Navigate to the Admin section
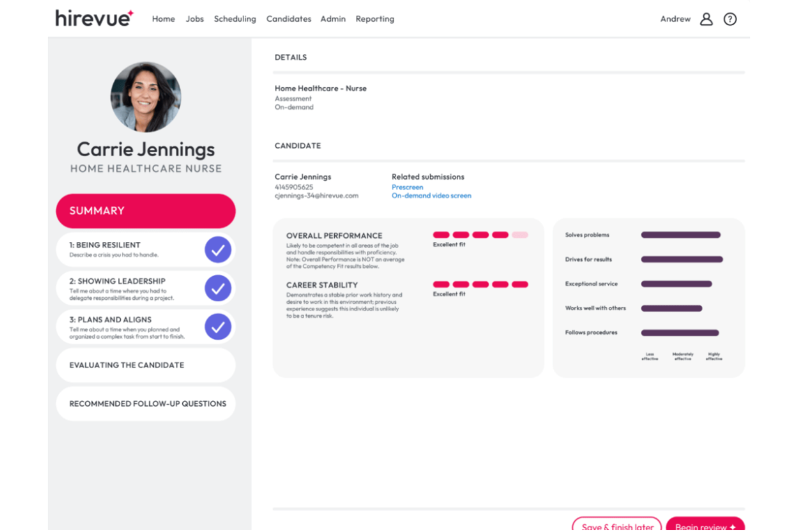798x532 pixels. [332, 19]
